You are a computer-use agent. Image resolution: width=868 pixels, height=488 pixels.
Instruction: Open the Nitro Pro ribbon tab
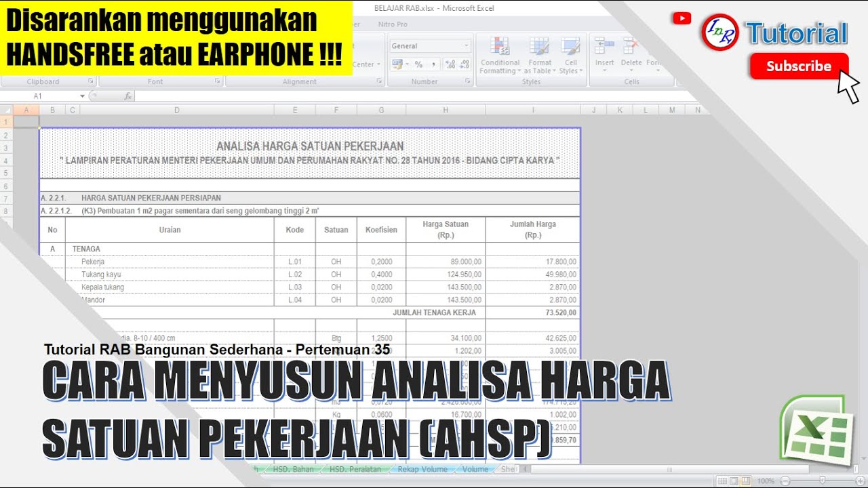click(x=393, y=24)
